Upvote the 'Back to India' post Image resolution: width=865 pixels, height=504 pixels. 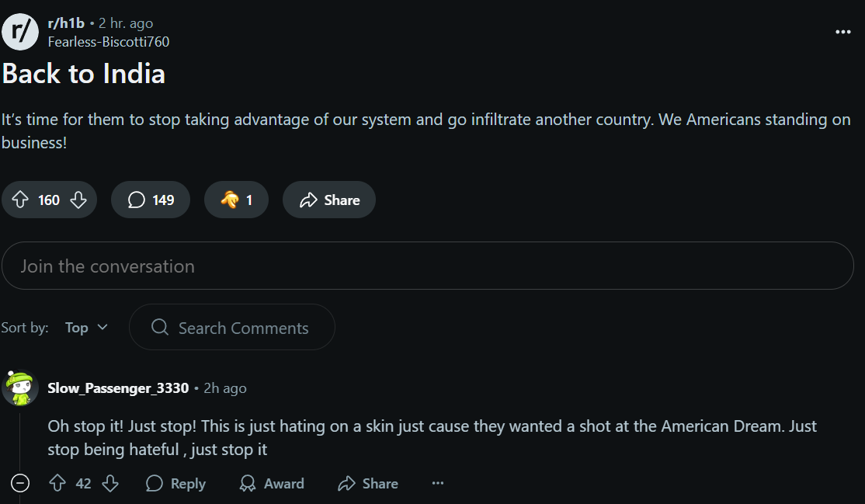(19, 200)
